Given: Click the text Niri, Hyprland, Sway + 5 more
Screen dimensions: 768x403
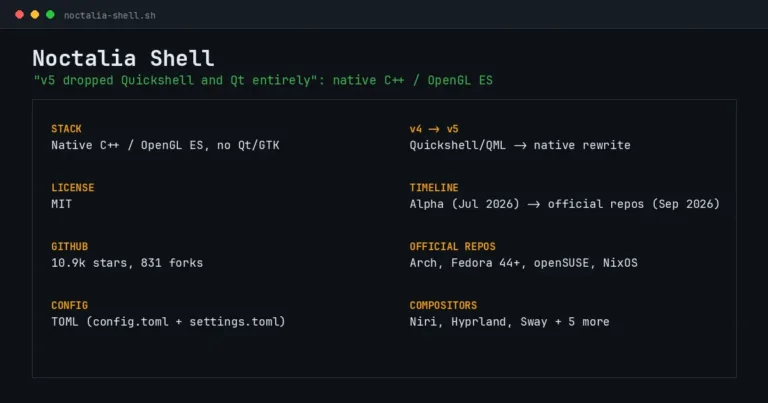Looking at the screenshot, I should pyautogui.click(x=509, y=322).
